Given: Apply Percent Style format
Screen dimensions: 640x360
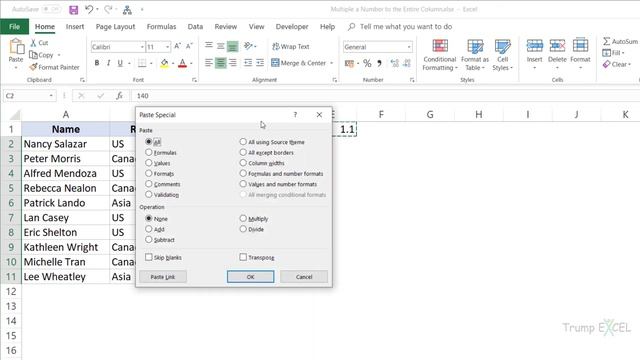Looking at the screenshot, I should [367, 63].
